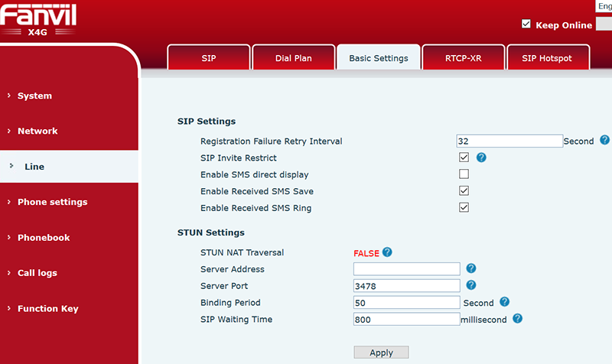Image resolution: width=612 pixels, height=364 pixels.
Task: Select the Basic Settings tab
Action: pos(379,58)
